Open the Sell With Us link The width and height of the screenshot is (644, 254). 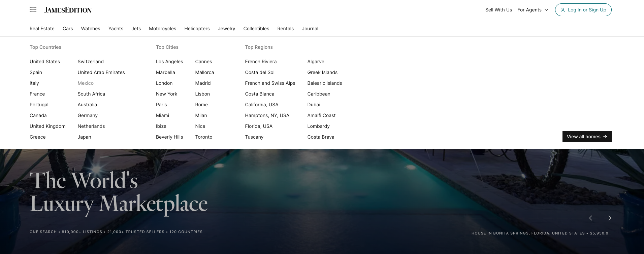498,10
